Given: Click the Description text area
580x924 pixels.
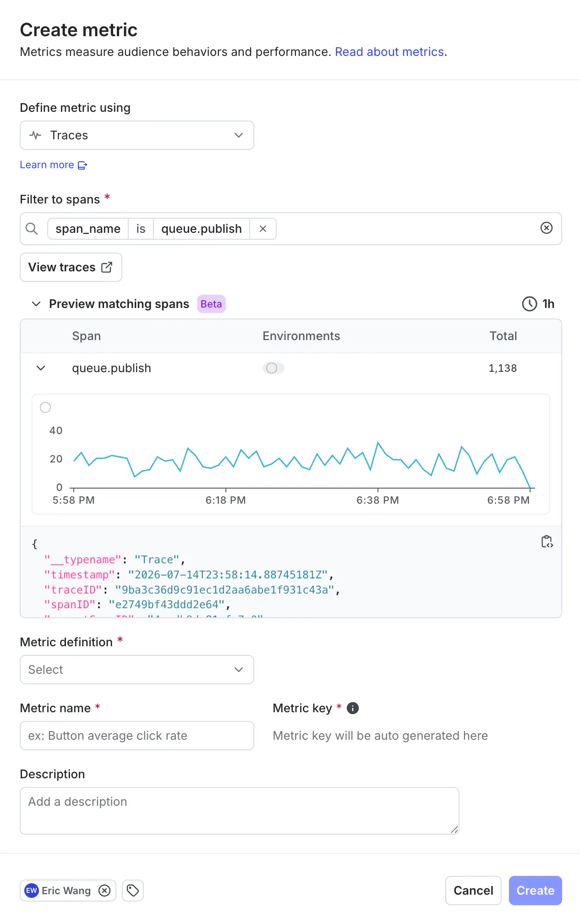Looking at the screenshot, I should point(240,811).
